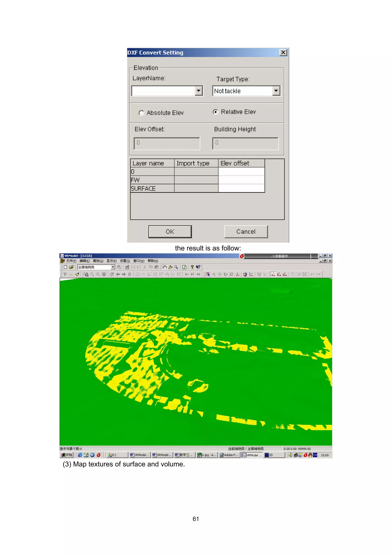392x555 pixels.
Task: Click the four-arrow move tool icon
Action: pos(220,274)
